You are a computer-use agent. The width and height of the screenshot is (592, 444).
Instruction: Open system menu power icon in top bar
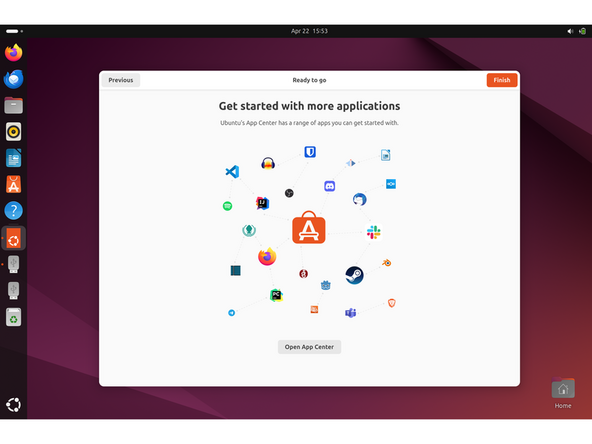point(583,31)
